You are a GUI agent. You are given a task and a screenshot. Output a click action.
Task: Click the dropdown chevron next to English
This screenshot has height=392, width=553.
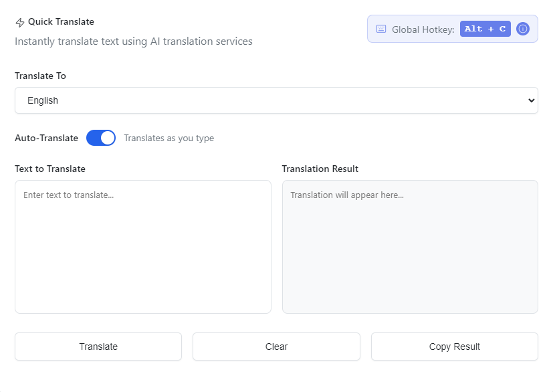pos(532,100)
